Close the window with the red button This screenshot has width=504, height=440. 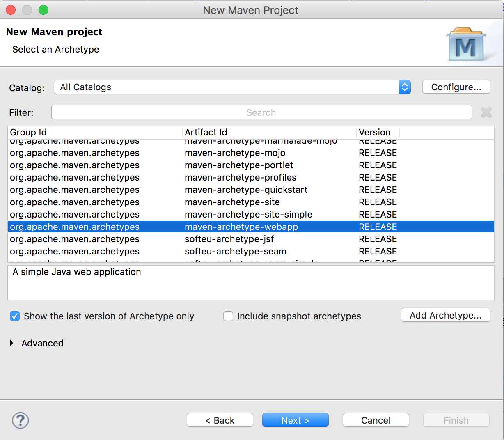pyautogui.click(x=11, y=10)
